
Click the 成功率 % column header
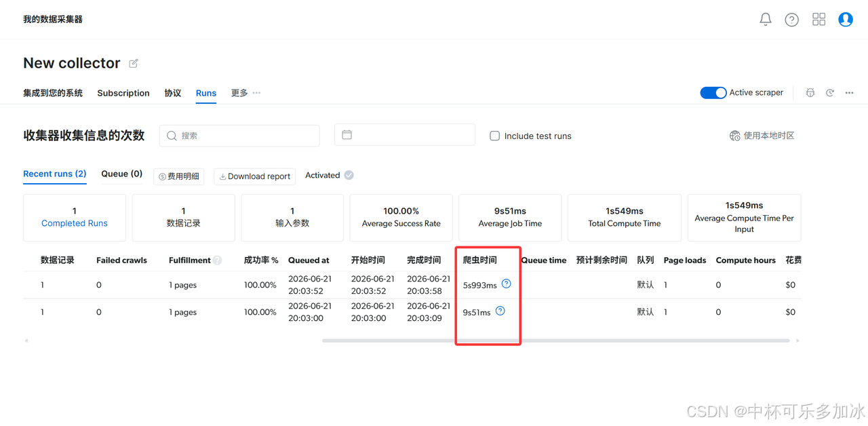tap(261, 260)
